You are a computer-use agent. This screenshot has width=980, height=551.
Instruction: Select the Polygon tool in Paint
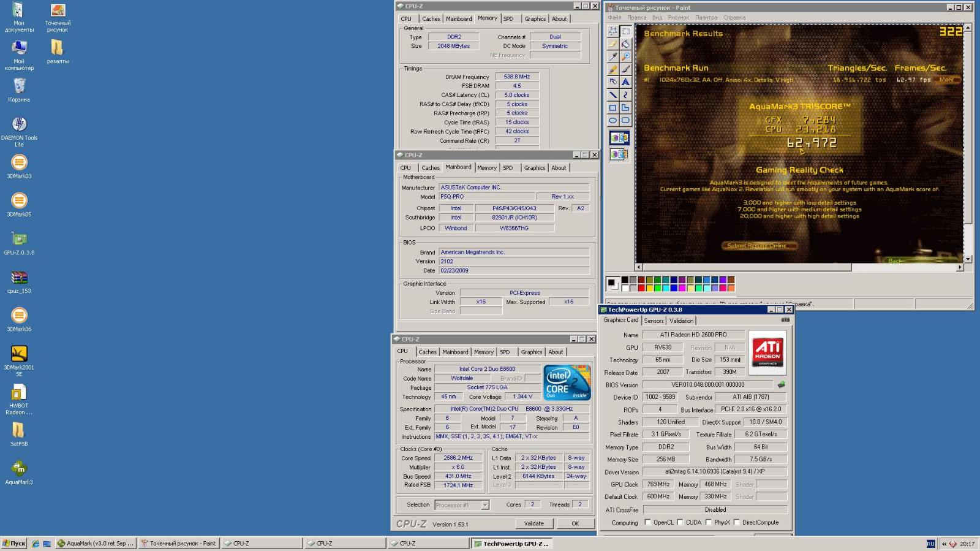(625, 108)
